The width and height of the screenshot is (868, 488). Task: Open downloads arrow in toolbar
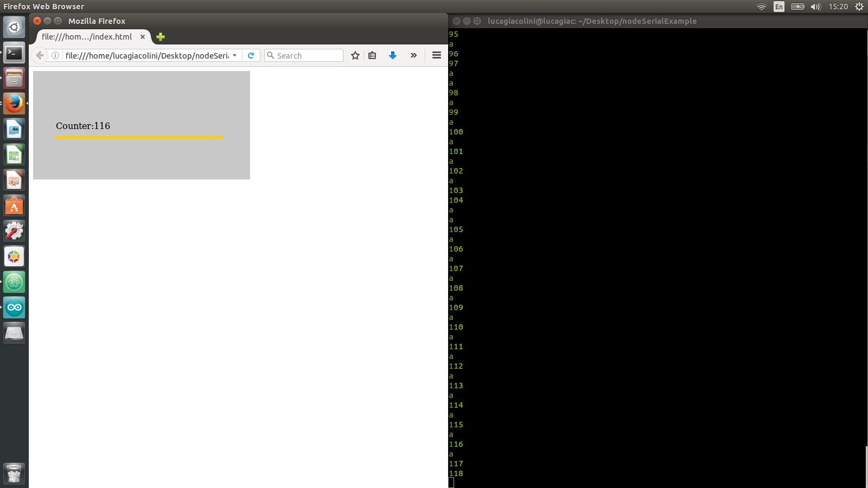(x=393, y=55)
